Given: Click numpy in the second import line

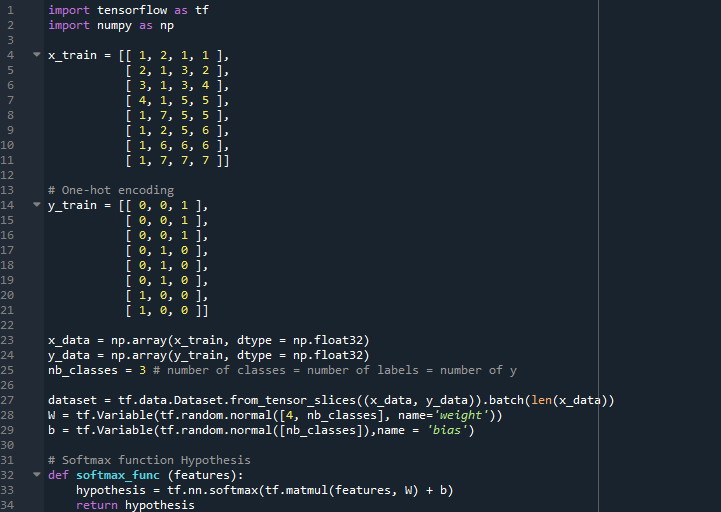Looking at the screenshot, I should (x=114, y=25).
